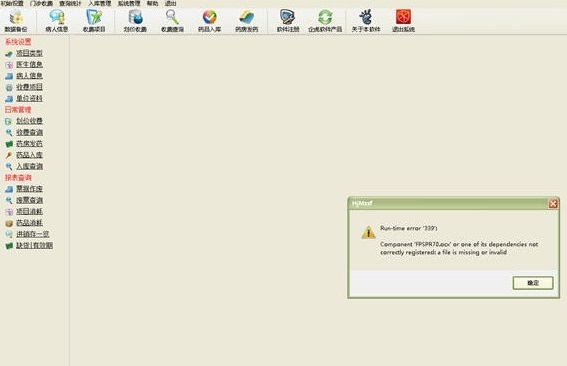Open 系统管理 menu in menu bar
Viewport: 567px width, 366px height.
pyautogui.click(x=129, y=3)
